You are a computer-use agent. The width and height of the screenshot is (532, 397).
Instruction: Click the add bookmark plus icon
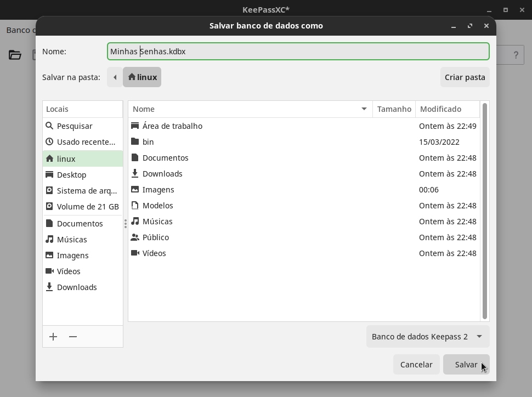pyautogui.click(x=53, y=337)
